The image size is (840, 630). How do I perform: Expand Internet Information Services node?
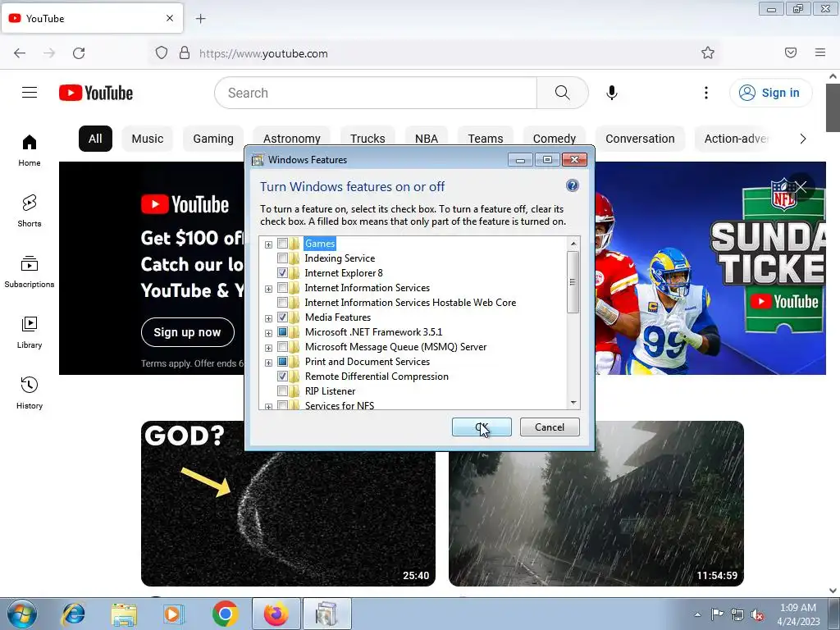pos(268,290)
